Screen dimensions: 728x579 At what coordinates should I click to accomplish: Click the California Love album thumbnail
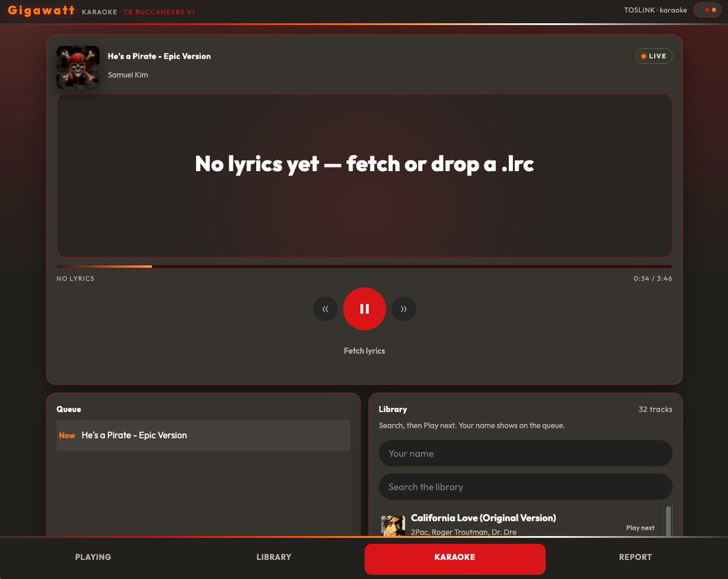click(393, 526)
